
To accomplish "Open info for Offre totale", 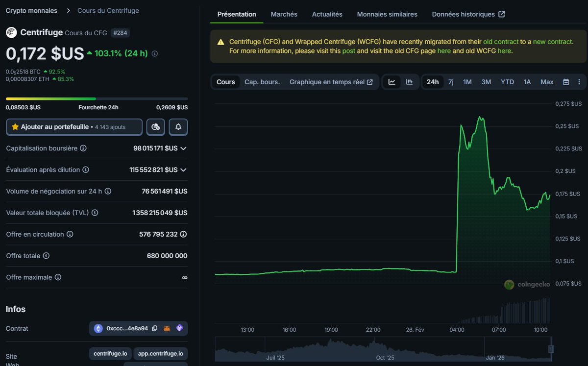I will coord(46,256).
